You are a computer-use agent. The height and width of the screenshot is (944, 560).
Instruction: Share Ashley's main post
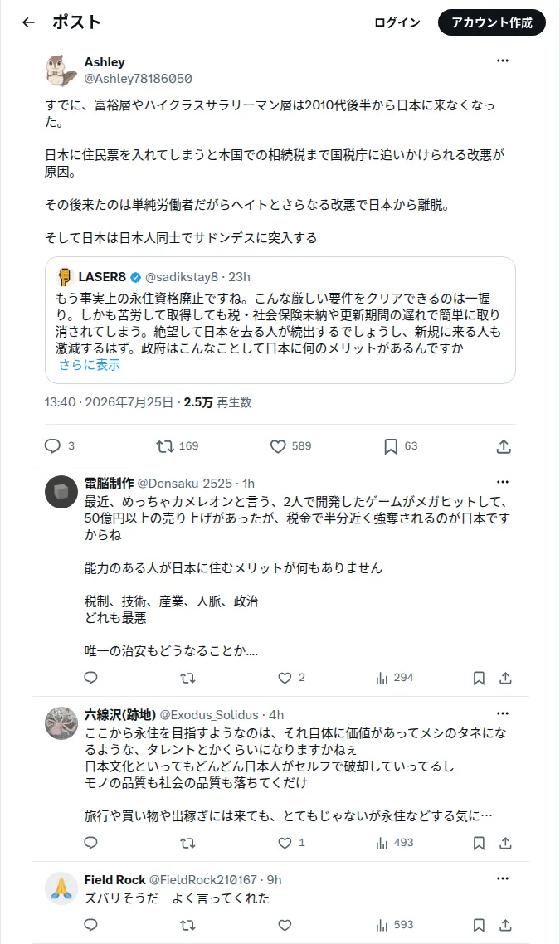point(504,446)
